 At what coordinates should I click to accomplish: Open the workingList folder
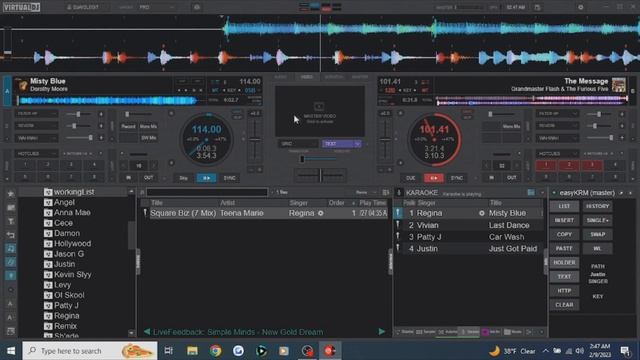tap(74, 192)
